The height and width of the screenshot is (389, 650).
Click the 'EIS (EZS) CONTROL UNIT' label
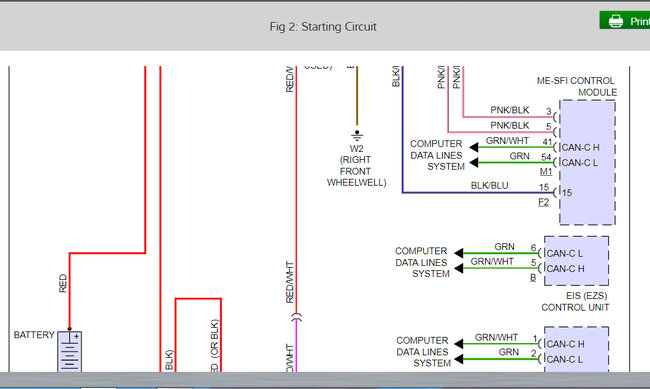(x=575, y=301)
